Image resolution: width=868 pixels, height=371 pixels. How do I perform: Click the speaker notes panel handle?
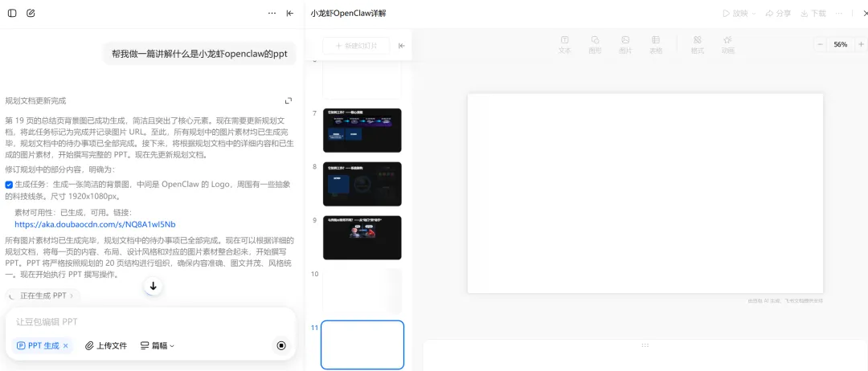tap(645, 345)
